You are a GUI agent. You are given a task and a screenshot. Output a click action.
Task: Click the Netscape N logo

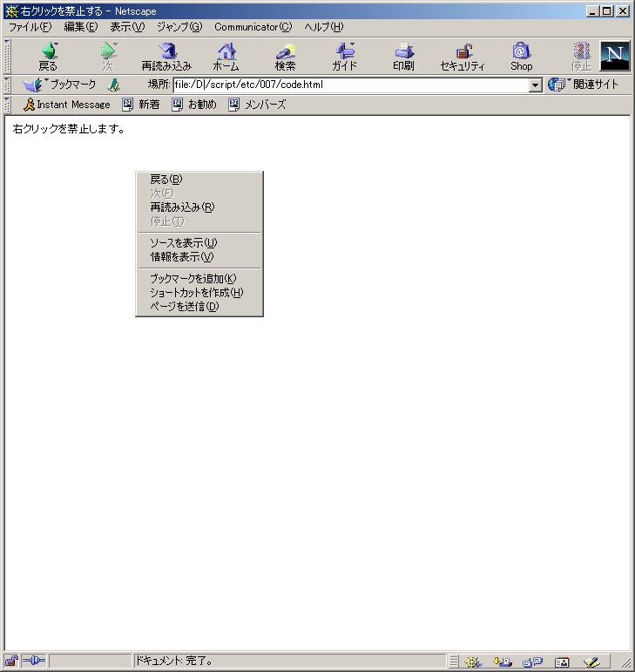pyautogui.click(x=615, y=56)
